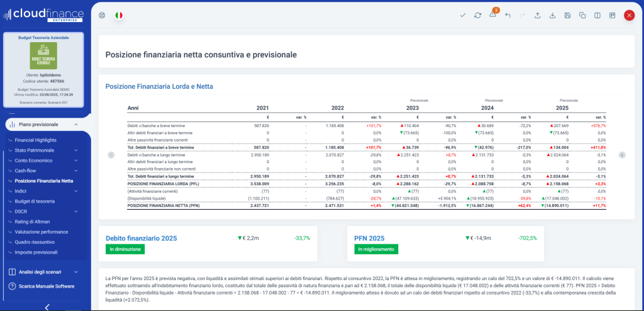Click the Piano previsionale chart icon
The height and width of the screenshot is (311, 644).
13,124
